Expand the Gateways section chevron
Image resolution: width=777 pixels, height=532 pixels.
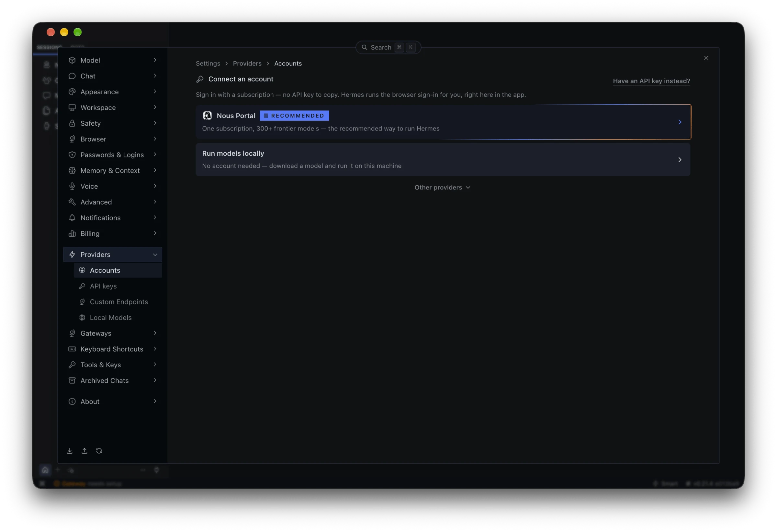[x=155, y=333]
